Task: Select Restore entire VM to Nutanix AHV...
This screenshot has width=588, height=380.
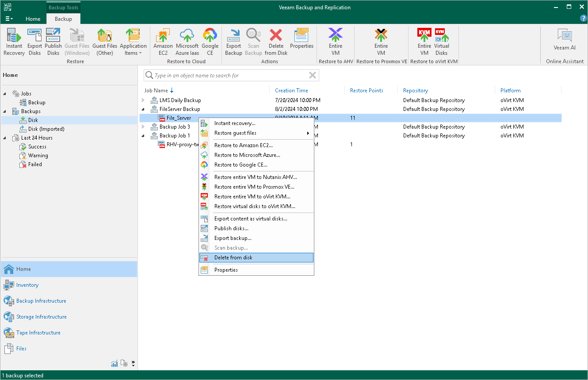Action: point(256,177)
